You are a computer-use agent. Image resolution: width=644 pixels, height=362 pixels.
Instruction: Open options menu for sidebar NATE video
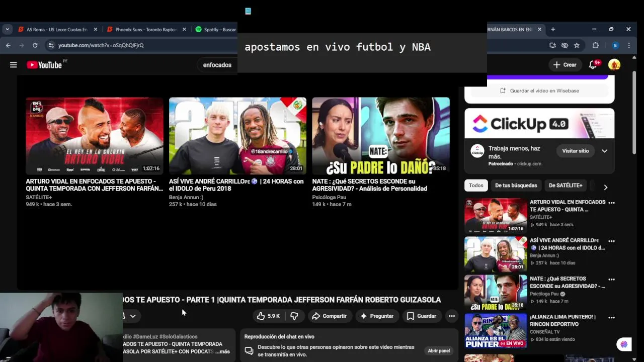[x=611, y=280]
